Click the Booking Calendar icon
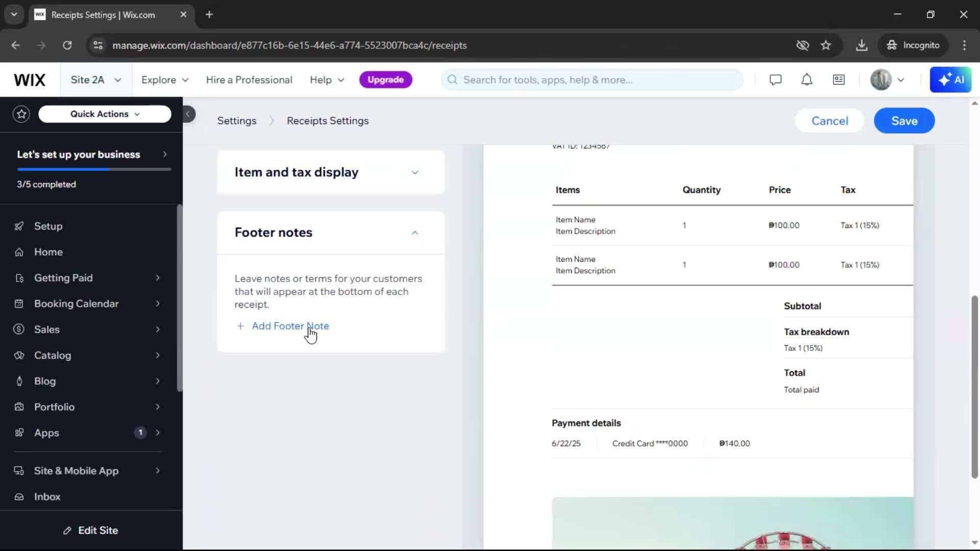The height and width of the screenshot is (551, 980). 19,304
